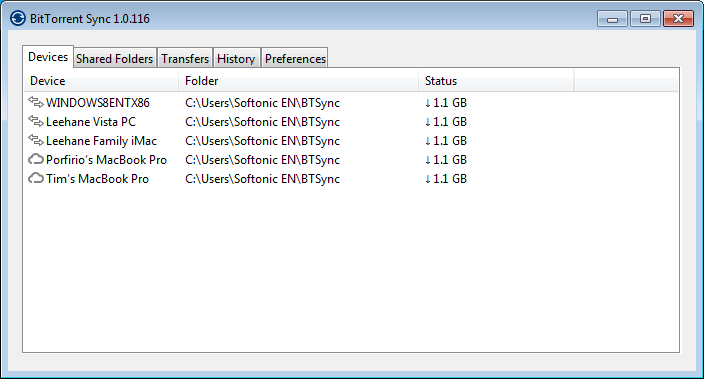Click the folder path in Leehane Vista PC row
The image size is (704, 379).
click(x=262, y=122)
